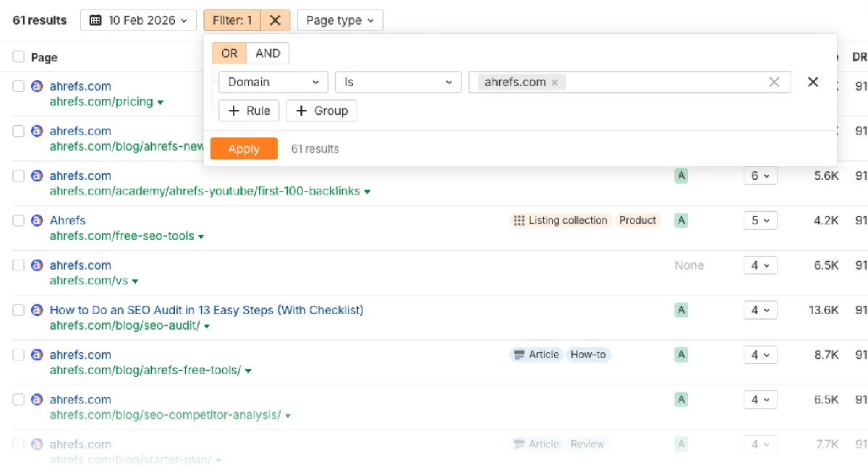Click the Page column header
This screenshot has height=473, width=868.
tap(44, 57)
